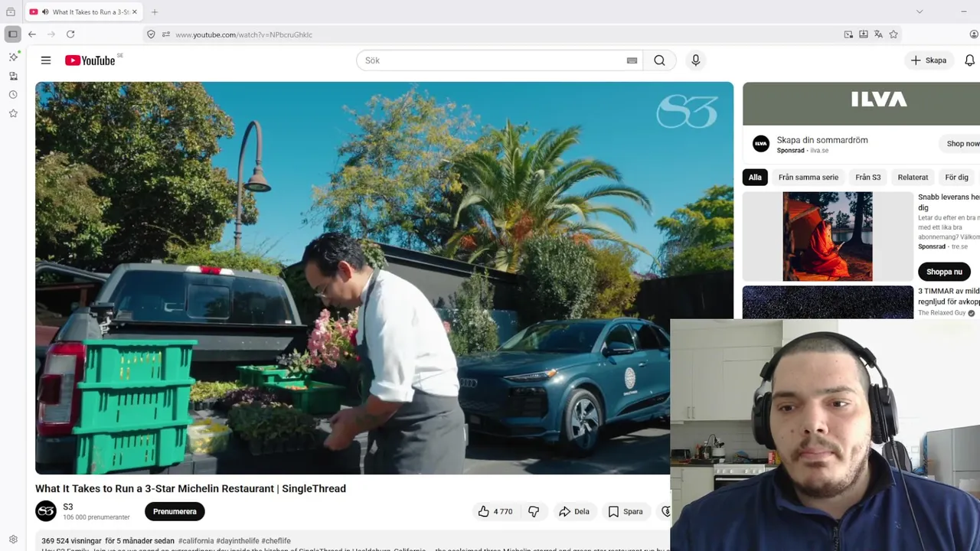Image resolution: width=980 pixels, height=551 pixels.
Task: Open a new tab with plus button
Action: pyautogui.click(x=155, y=12)
